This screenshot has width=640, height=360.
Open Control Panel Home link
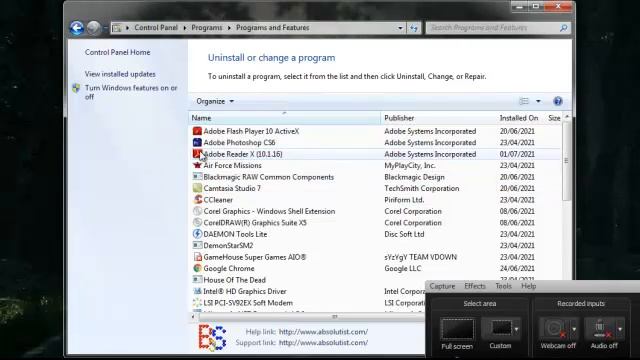tap(118, 52)
